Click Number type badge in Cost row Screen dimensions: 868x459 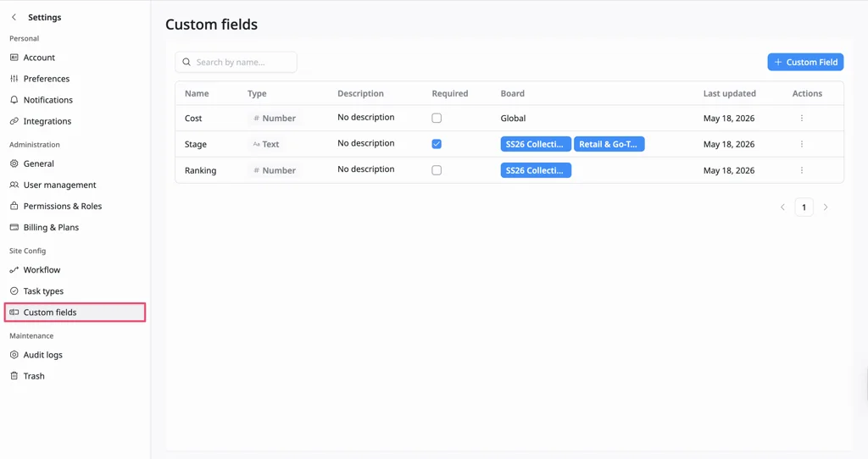[x=275, y=119]
